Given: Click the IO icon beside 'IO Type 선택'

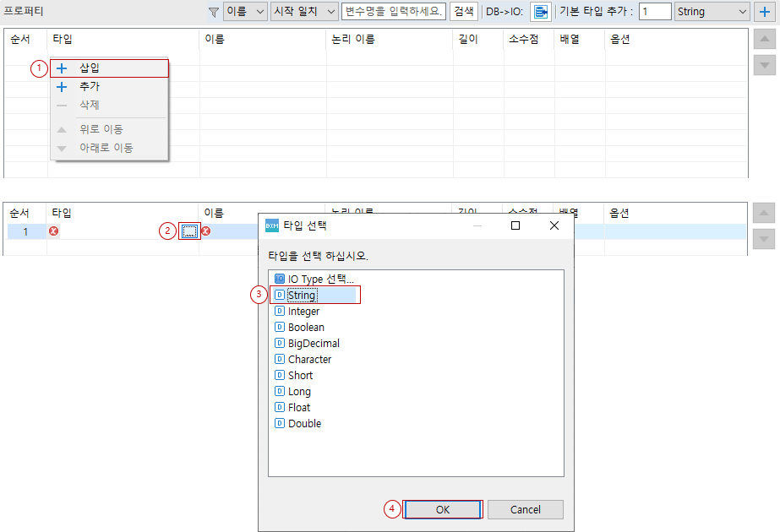Looking at the screenshot, I should (280, 279).
